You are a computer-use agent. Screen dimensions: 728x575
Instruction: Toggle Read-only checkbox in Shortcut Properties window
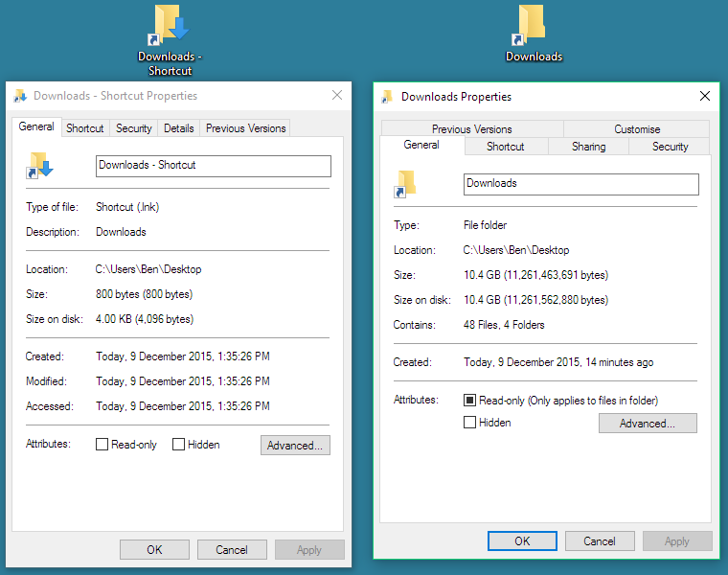click(102, 445)
